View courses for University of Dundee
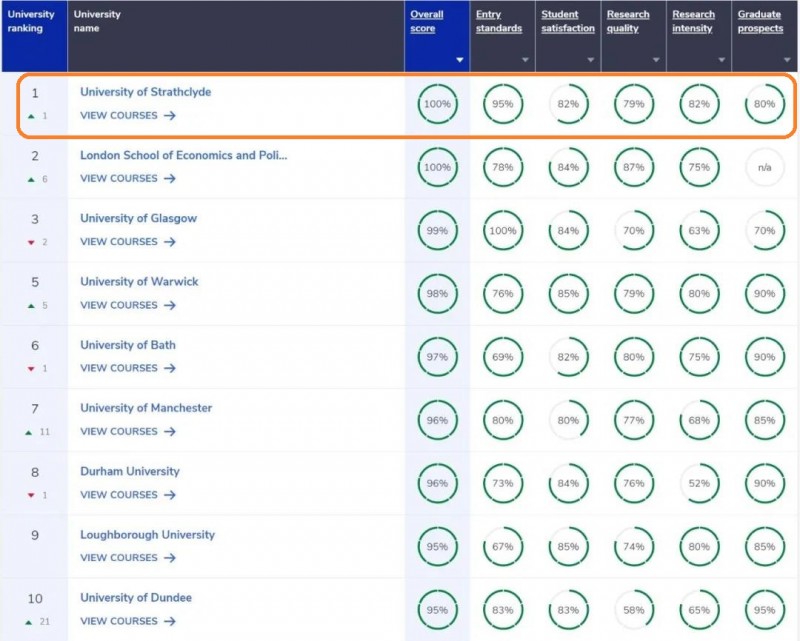 point(128,621)
